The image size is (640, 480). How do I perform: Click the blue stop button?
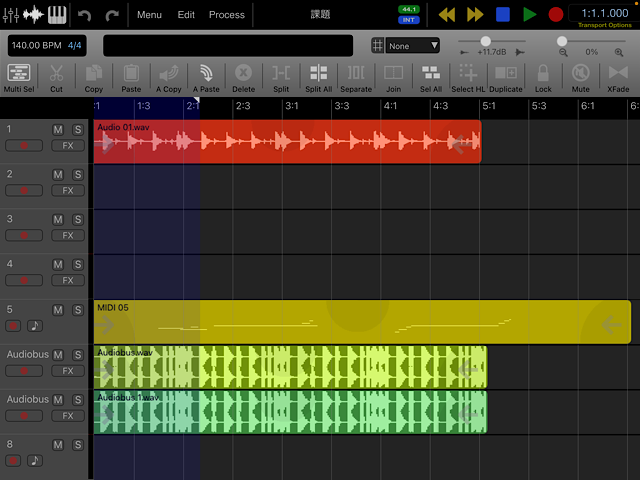click(x=503, y=15)
